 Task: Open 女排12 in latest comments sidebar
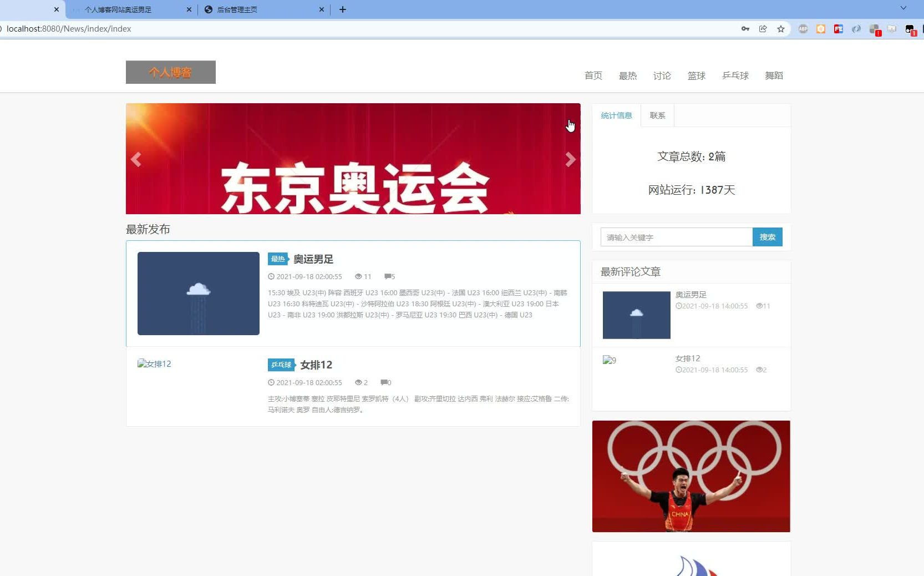click(688, 358)
